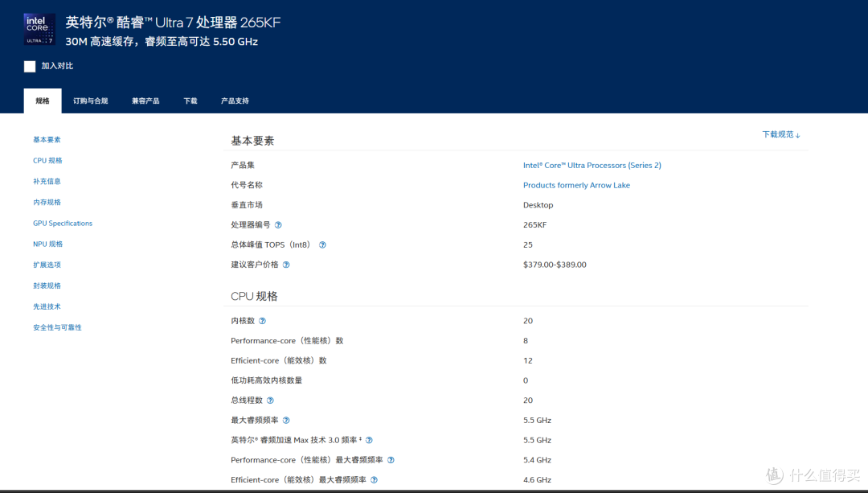Open help icon next to 内核数

[262, 321]
